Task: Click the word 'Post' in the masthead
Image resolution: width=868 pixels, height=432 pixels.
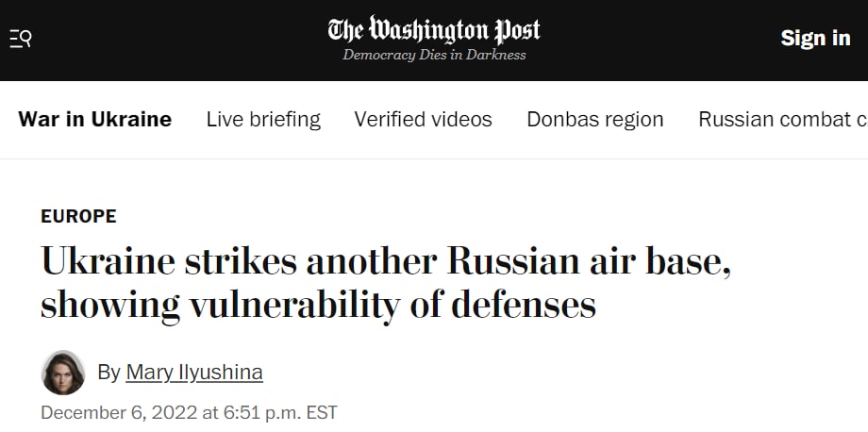Action: click(518, 30)
